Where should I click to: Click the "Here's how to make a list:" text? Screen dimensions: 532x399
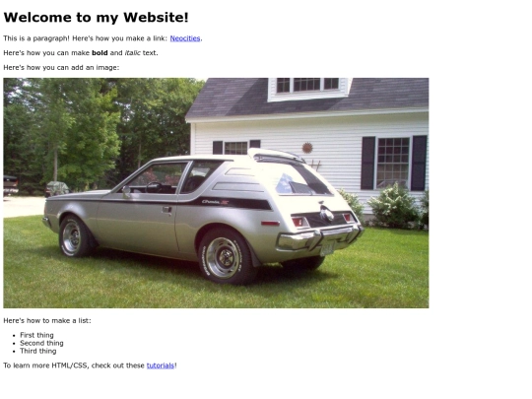pyautogui.click(x=47, y=320)
